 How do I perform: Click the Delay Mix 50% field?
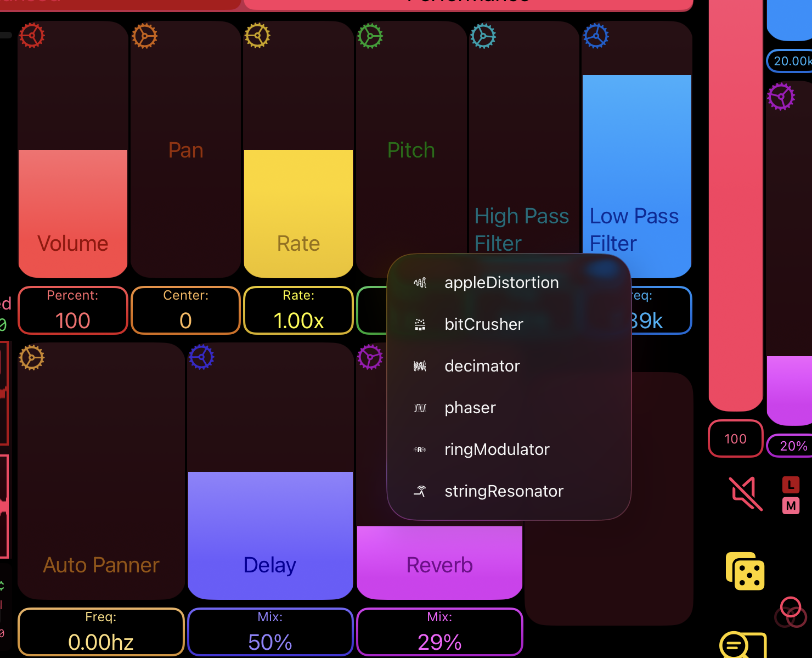tap(270, 632)
